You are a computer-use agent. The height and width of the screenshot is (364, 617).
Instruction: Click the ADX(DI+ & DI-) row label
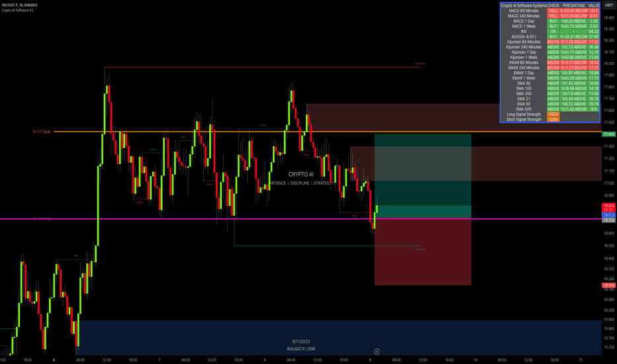click(x=524, y=36)
